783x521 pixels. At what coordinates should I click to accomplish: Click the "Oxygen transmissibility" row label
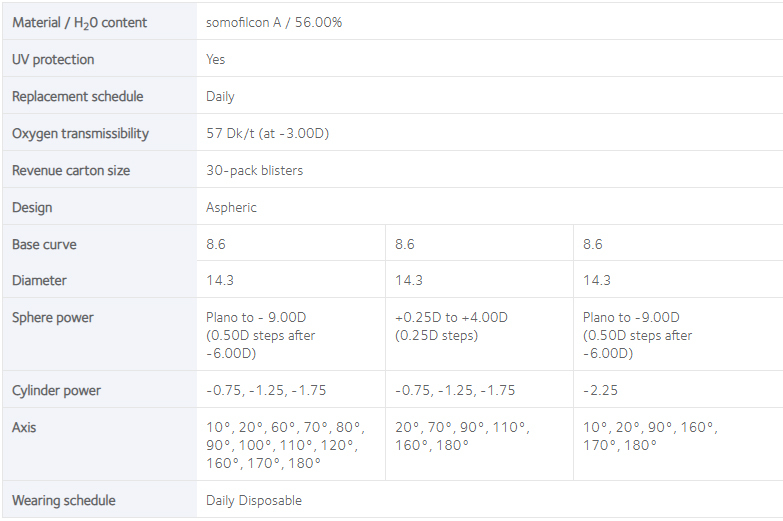[x=80, y=133]
